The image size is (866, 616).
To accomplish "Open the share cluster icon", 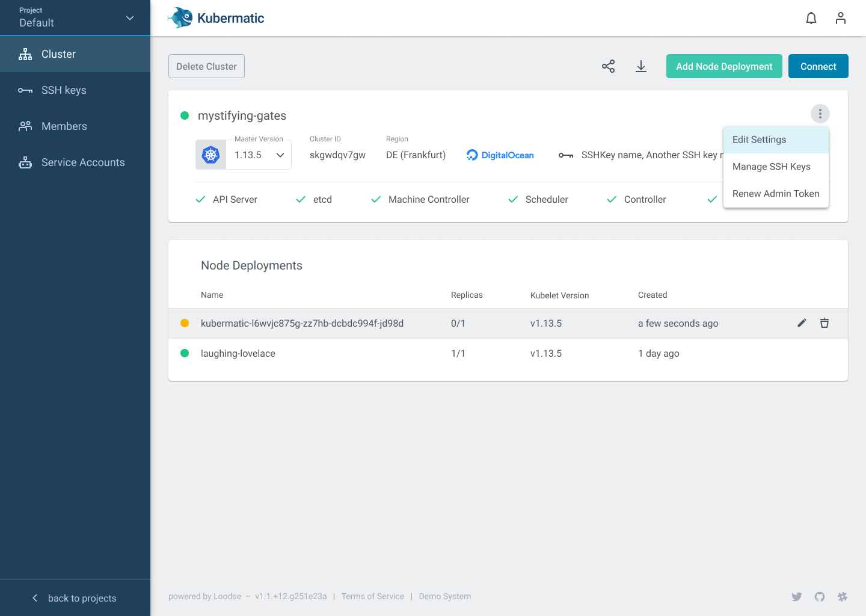I will click(608, 66).
